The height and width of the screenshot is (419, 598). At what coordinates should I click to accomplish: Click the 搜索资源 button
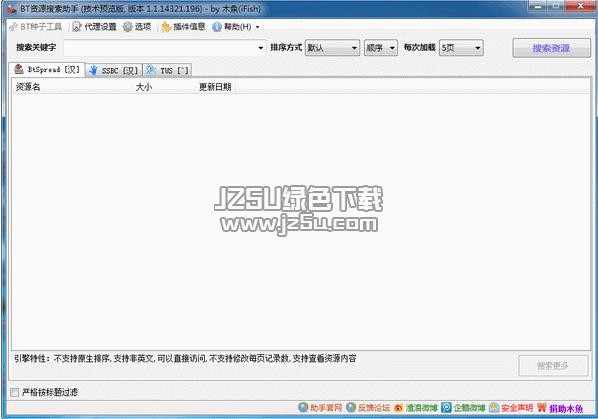point(551,48)
